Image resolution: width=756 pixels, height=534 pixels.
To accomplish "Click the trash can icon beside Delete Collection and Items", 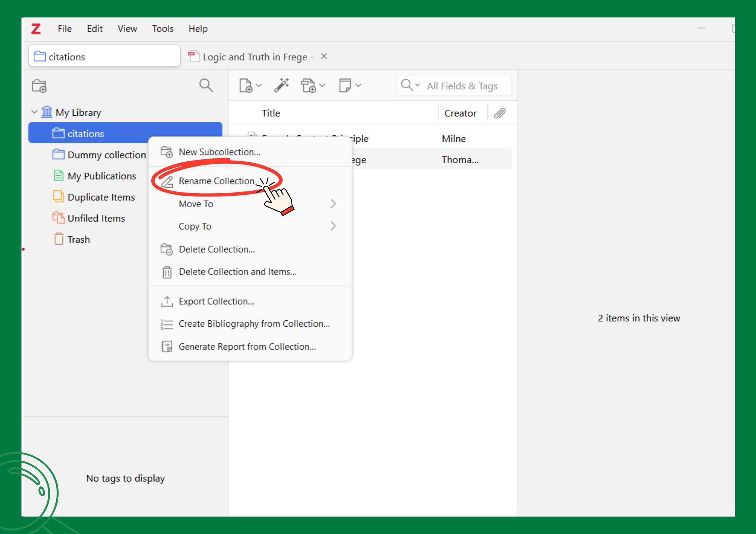I will (x=167, y=272).
